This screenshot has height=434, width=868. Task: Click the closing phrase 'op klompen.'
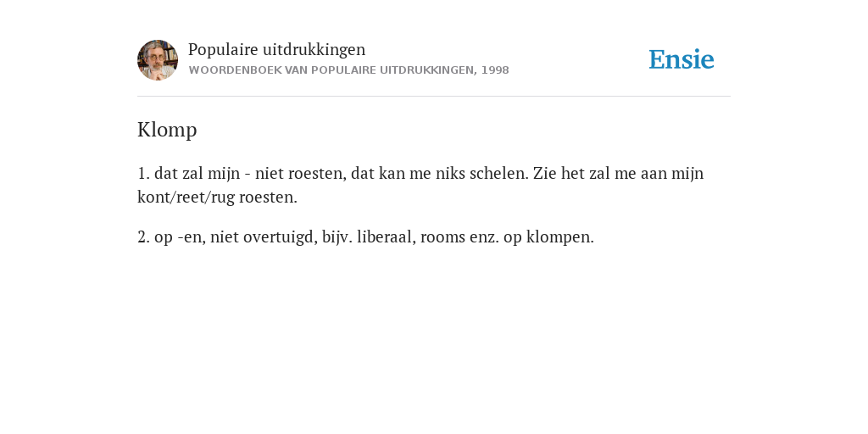[548, 237]
